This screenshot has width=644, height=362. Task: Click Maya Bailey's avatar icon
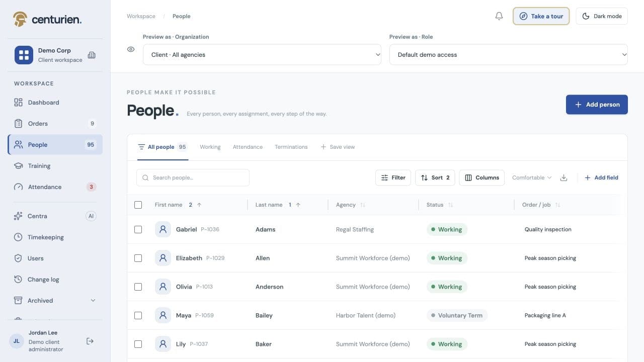(x=163, y=315)
